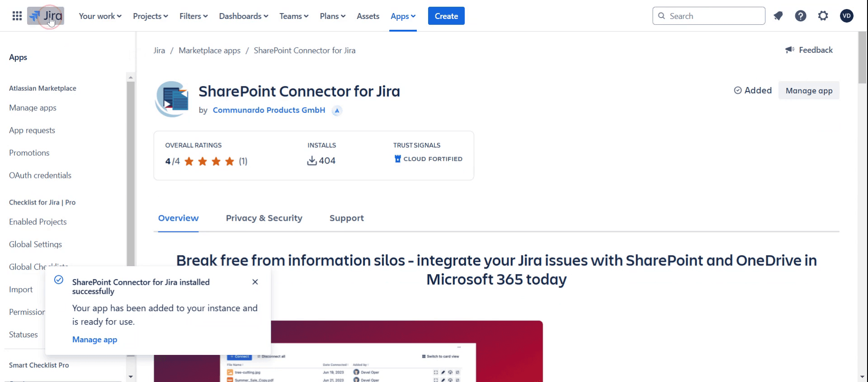This screenshot has height=382, width=868.
Task: Click the Cloud Fortified badge icon
Action: click(x=398, y=159)
